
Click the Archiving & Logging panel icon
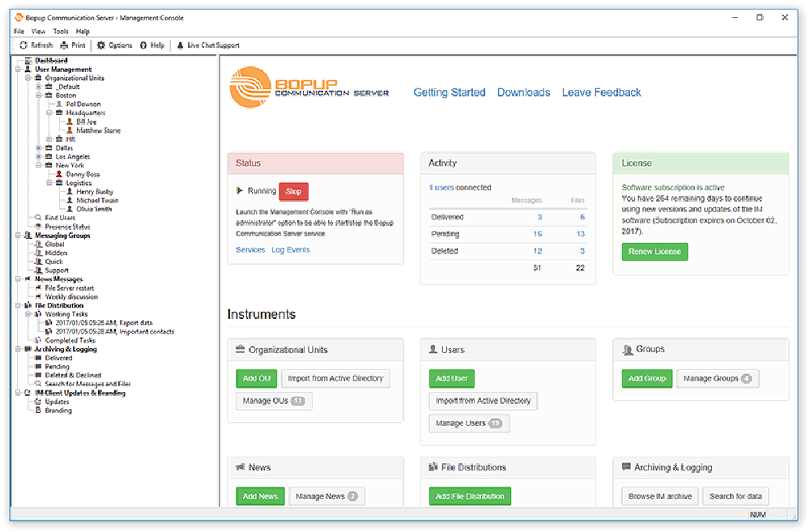tap(626, 467)
